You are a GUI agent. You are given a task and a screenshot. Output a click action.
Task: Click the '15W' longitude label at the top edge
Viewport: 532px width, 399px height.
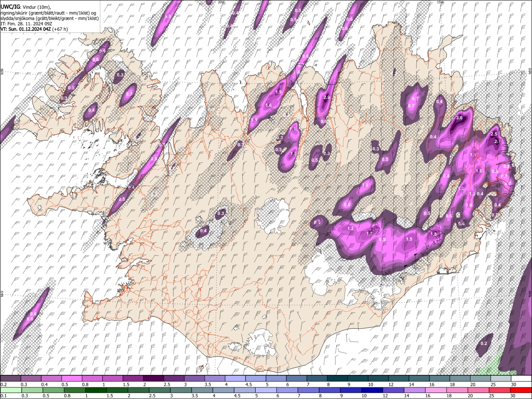[x=440, y=2]
